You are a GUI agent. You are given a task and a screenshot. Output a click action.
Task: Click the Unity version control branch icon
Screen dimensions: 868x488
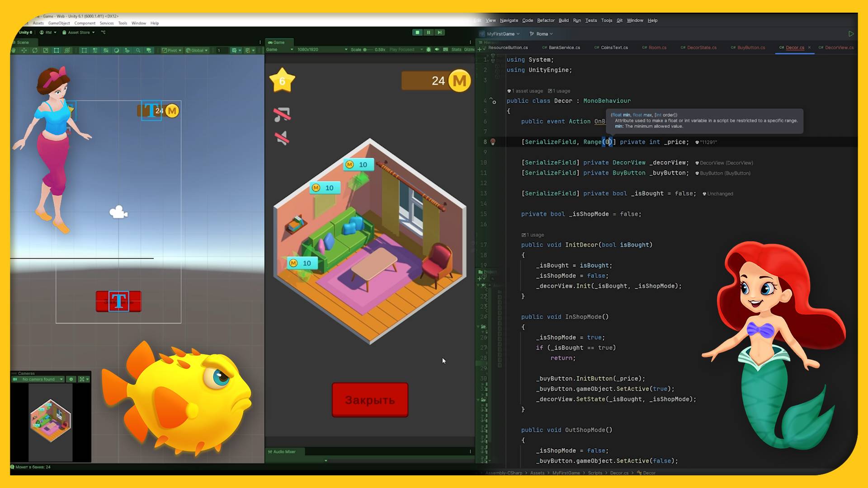[x=103, y=32]
